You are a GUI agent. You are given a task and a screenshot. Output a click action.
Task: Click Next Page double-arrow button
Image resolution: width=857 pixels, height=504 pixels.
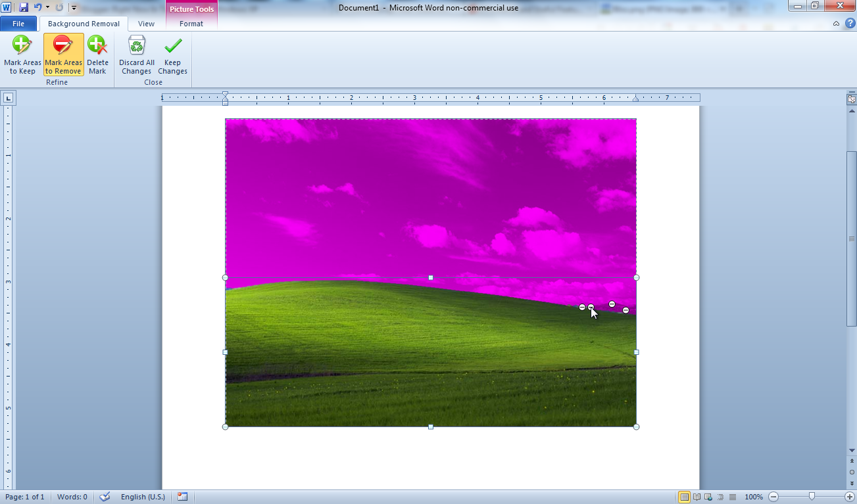(x=852, y=482)
